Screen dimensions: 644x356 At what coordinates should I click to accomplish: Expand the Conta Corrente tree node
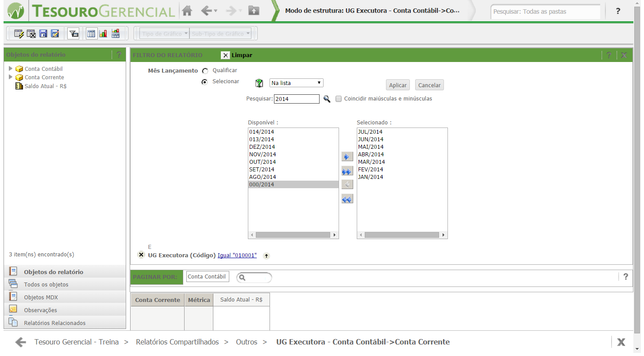[11, 77]
